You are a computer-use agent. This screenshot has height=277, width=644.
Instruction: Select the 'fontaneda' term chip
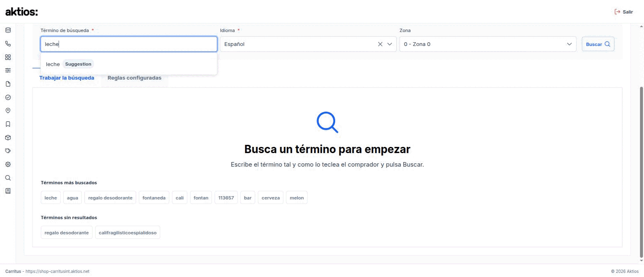[154, 198]
